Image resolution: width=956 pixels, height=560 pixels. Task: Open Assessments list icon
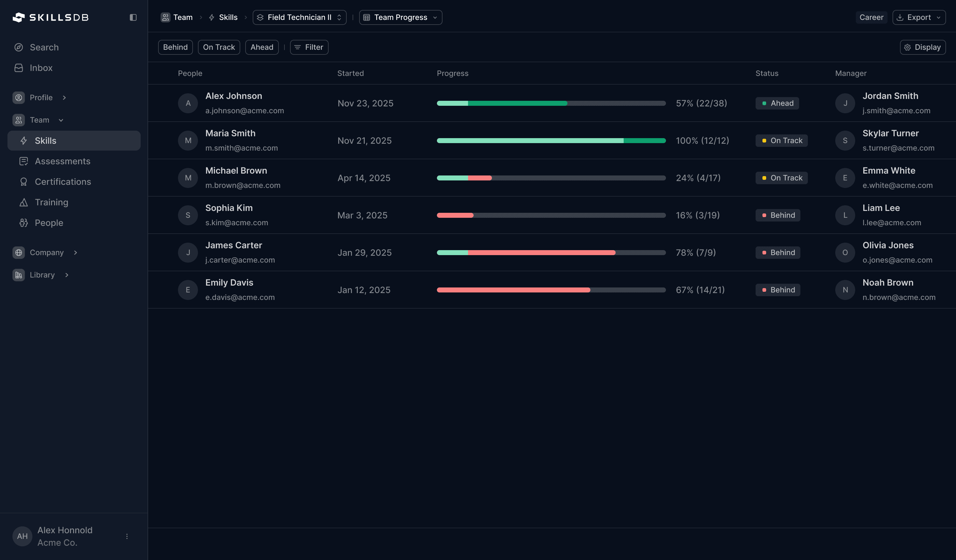click(24, 161)
